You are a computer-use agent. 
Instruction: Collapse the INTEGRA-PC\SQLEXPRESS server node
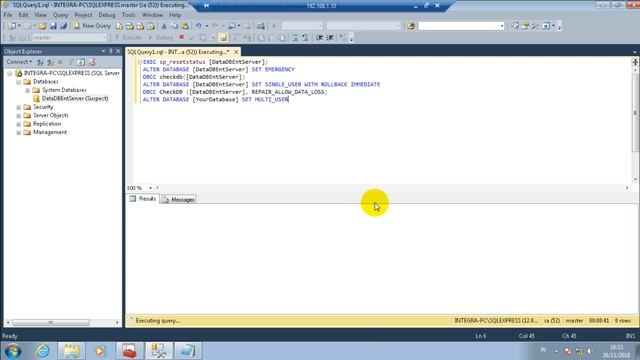(10, 73)
